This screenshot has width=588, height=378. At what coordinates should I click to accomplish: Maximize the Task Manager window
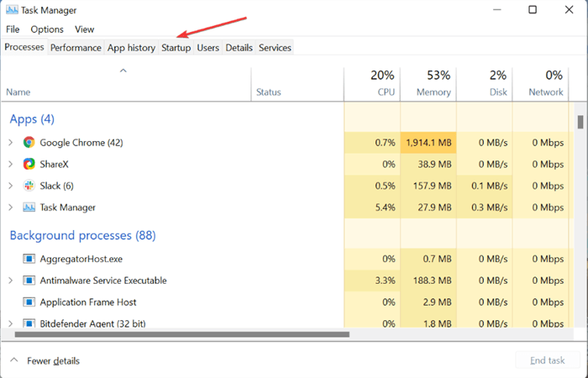coord(533,10)
